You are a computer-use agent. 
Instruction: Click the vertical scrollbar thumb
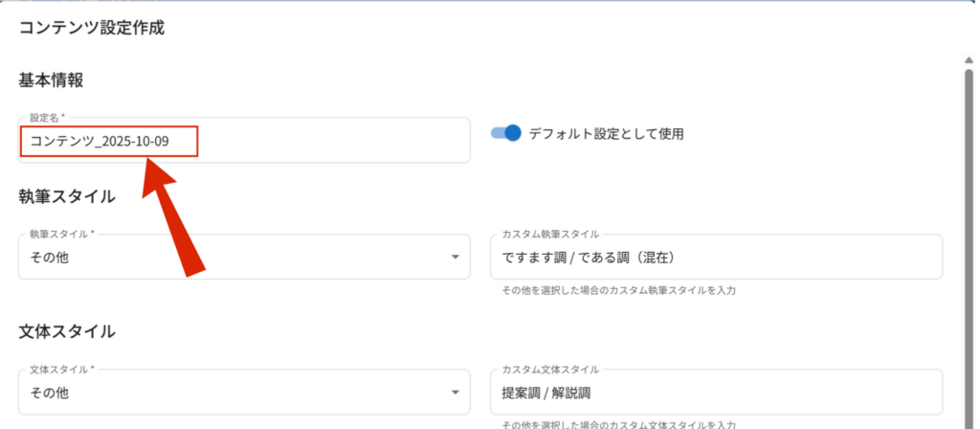tap(968, 239)
